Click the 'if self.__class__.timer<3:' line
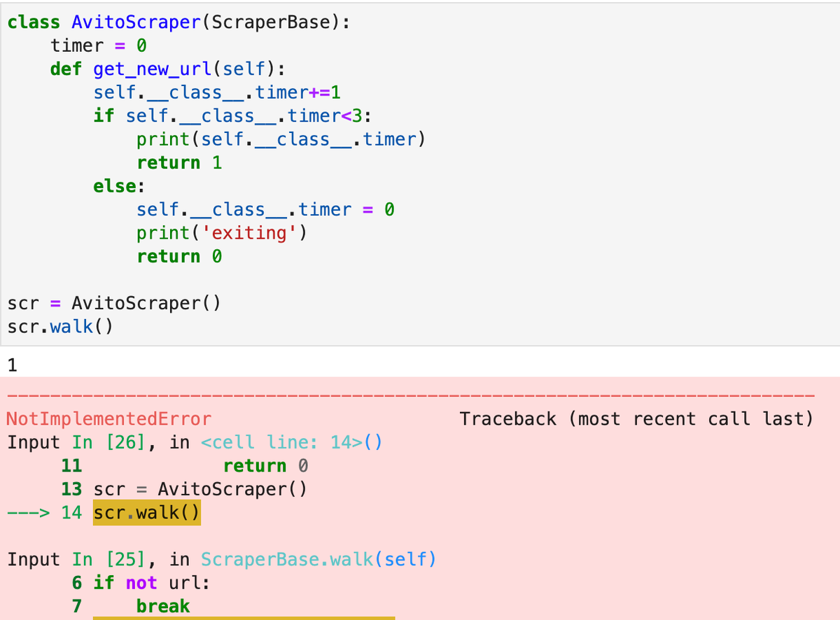Screen dimensions: 840x620 pos(232,115)
